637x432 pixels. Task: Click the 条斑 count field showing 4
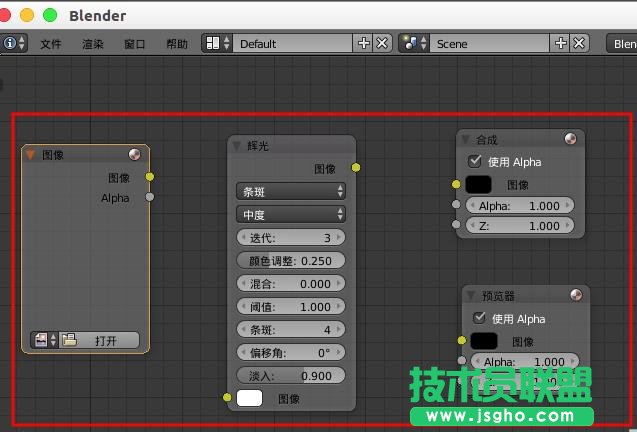pos(291,330)
